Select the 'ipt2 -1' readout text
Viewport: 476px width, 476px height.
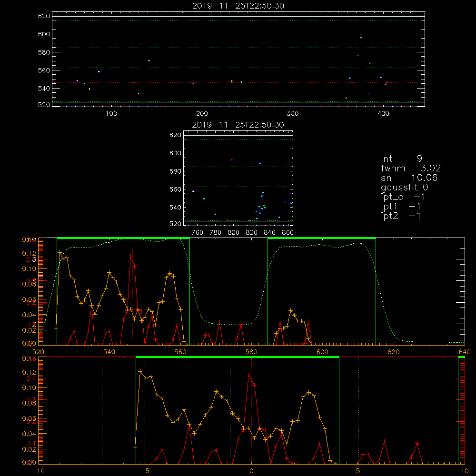tap(401, 216)
